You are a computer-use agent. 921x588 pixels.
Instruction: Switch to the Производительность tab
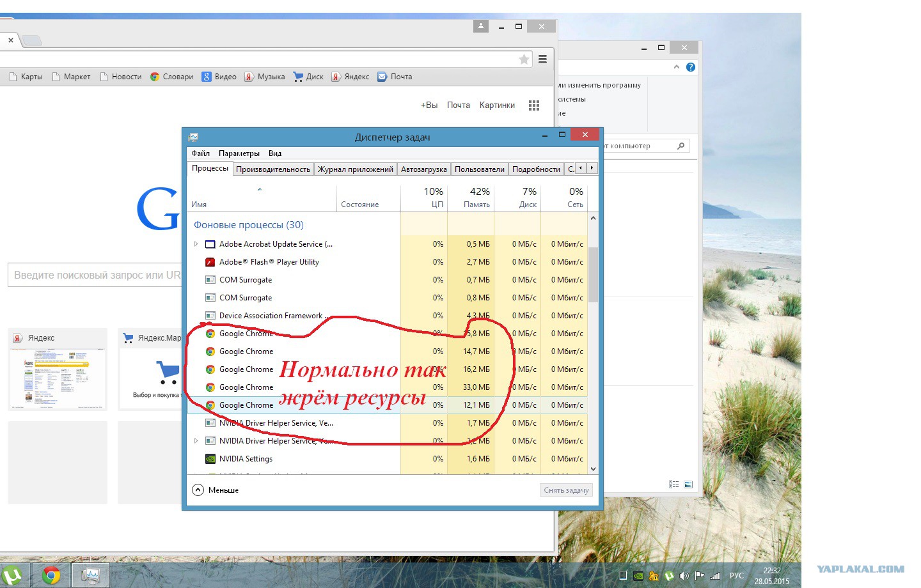coord(273,169)
